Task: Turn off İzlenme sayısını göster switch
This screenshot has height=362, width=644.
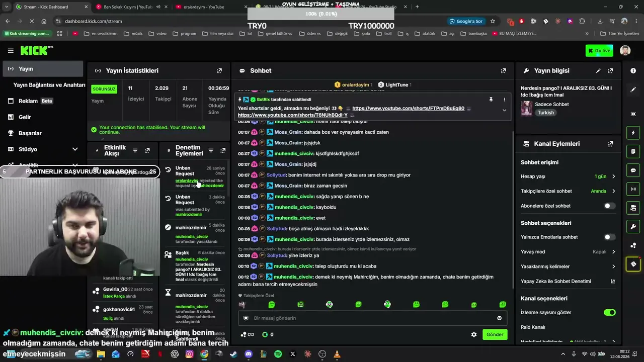Action: click(x=609, y=313)
